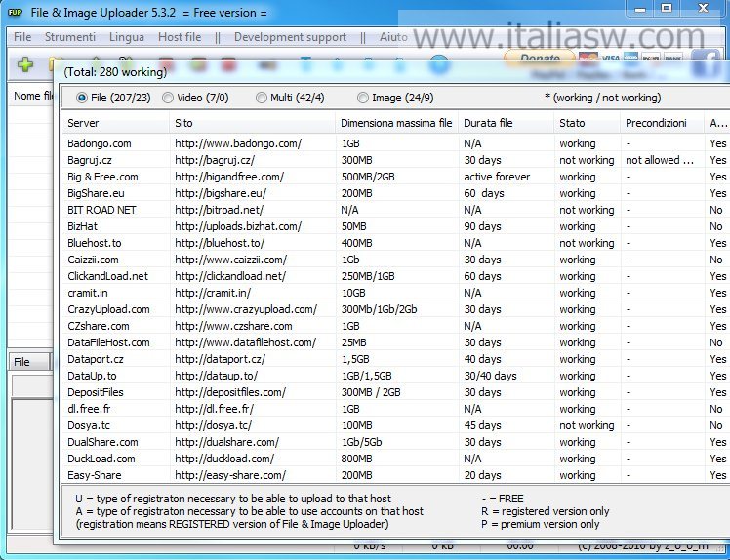Viewport: 730px width, 560px height.
Task: Click the http://uploads.bizhat.com/ site cell
Action: (x=238, y=226)
